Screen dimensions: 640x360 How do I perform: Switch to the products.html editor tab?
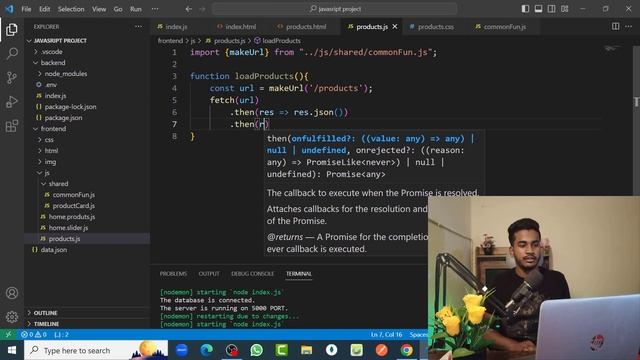[306, 27]
